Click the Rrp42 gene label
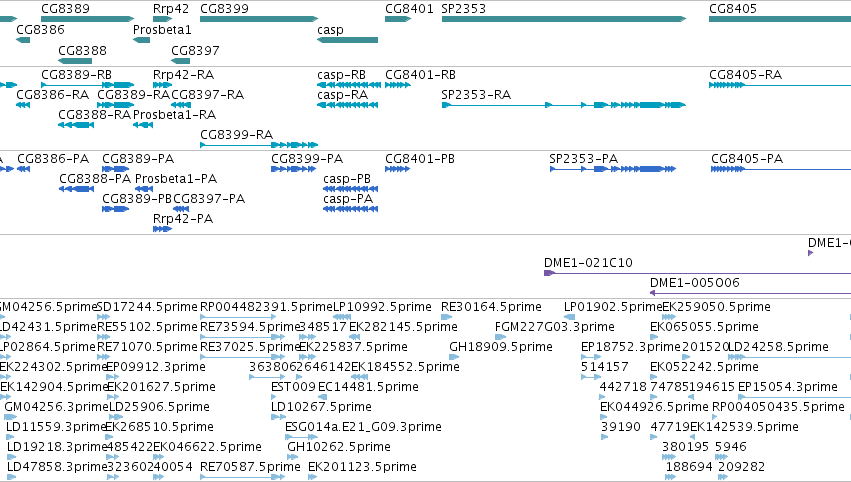The image size is (851, 482). [x=171, y=9]
